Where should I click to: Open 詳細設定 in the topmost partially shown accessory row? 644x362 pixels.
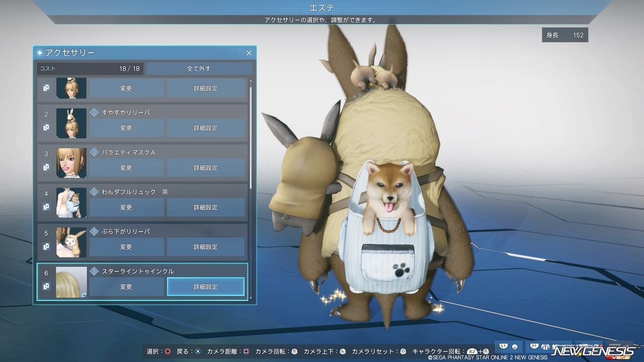point(206,88)
